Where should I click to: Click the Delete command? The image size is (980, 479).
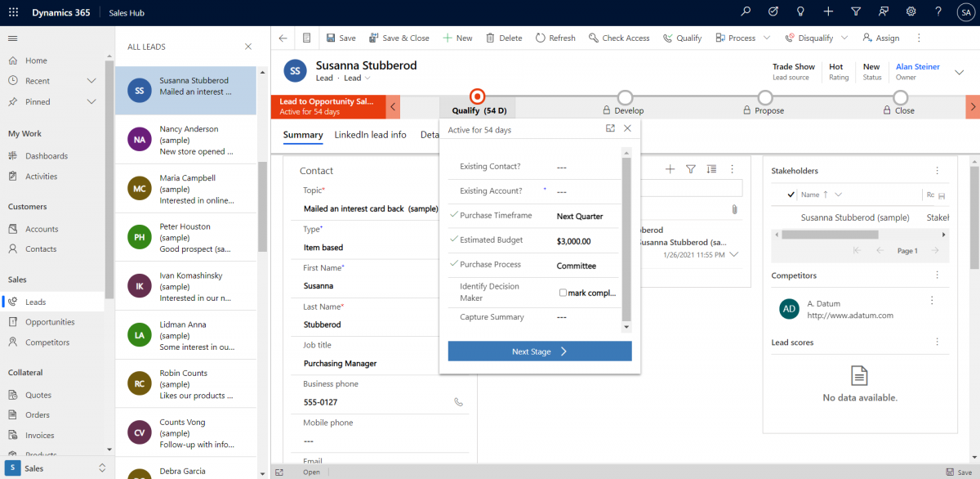click(504, 38)
